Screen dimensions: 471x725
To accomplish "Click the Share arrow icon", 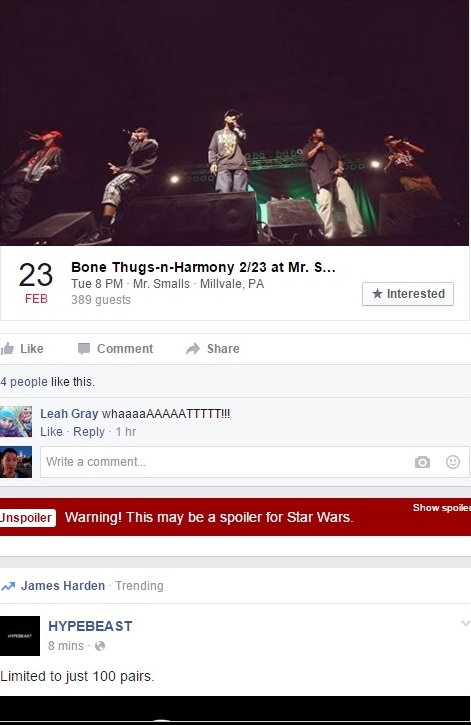I will [x=193, y=349].
